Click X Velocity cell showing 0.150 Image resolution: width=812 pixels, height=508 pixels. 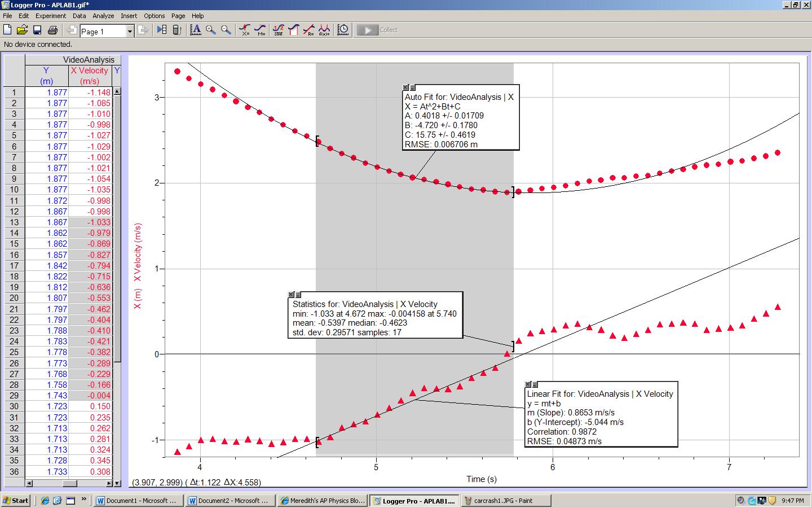point(90,406)
